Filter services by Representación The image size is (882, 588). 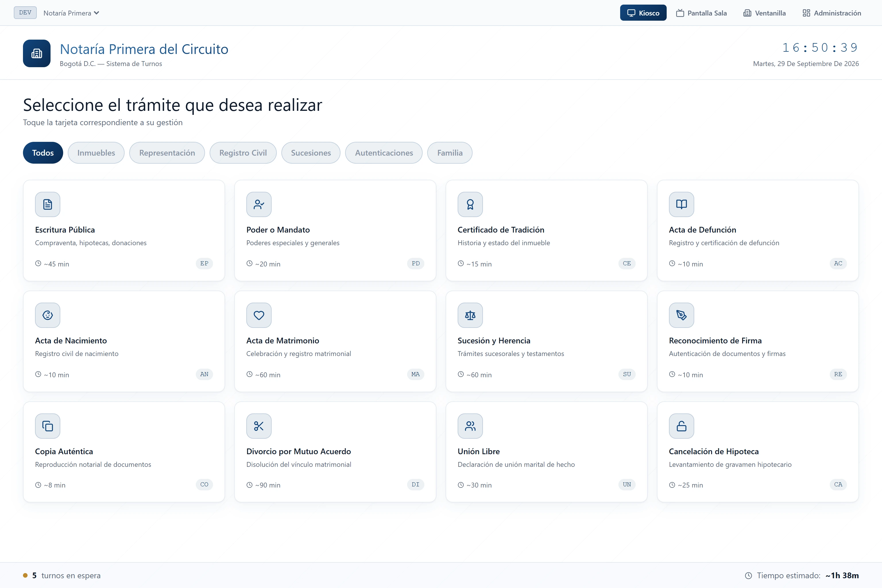click(167, 153)
